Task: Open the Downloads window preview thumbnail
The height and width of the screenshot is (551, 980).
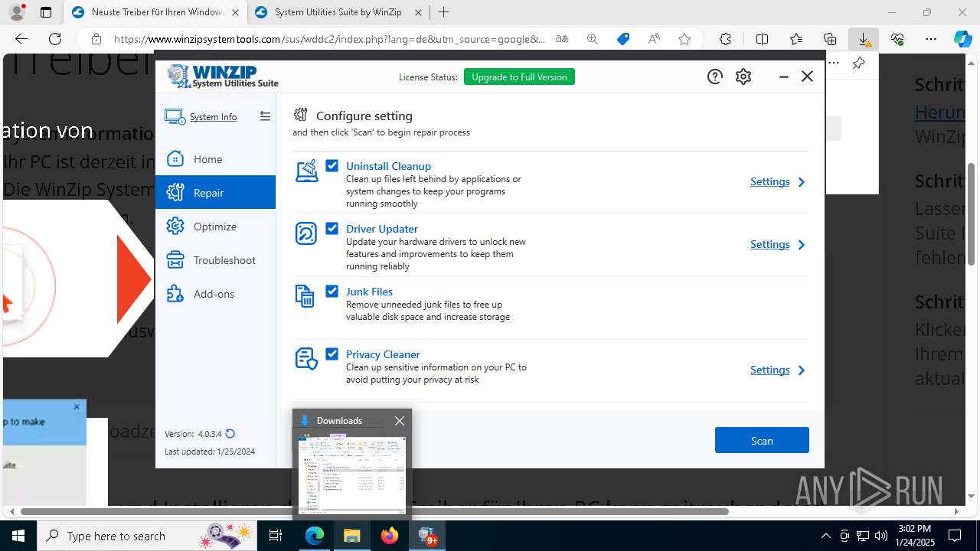Action: pos(352,475)
